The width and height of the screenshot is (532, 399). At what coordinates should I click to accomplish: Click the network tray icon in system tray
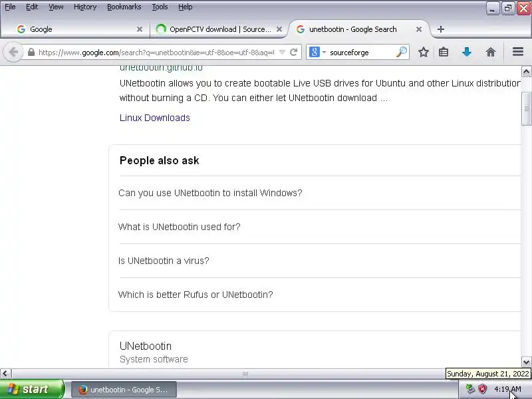pos(470,389)
